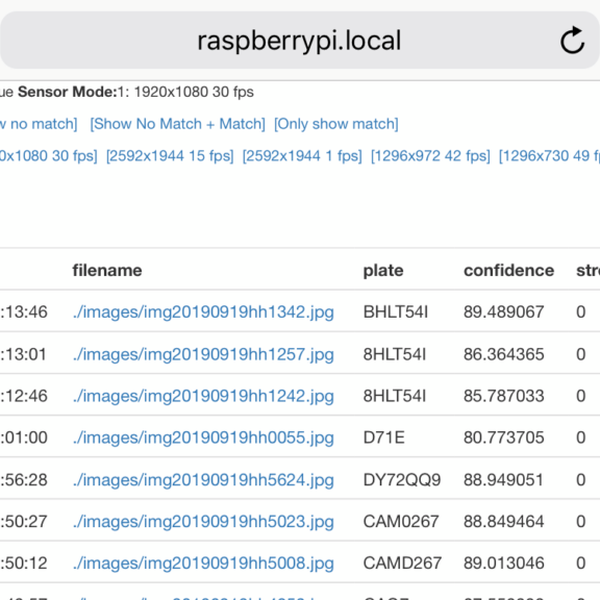600x600 pixels.
Task: Click the img20190919hh5008.jpg link
Action: (203, 564)
